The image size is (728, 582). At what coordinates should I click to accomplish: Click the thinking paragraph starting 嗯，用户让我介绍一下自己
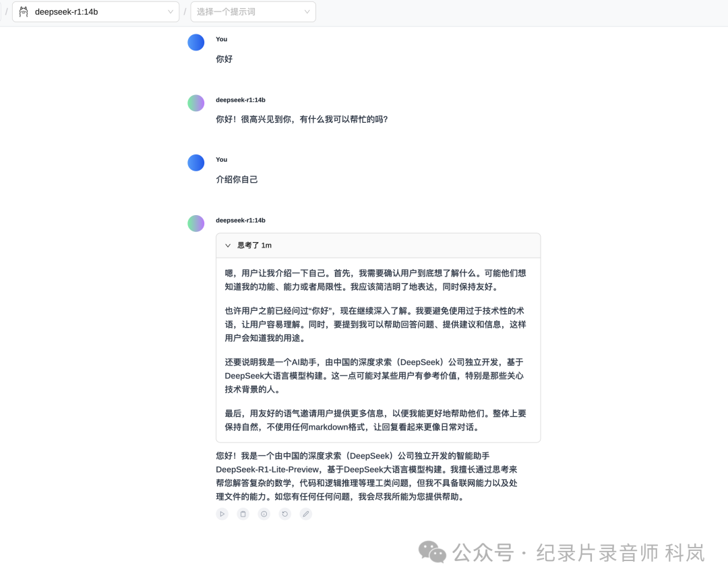pyautogui.click(x=375, y=280)
